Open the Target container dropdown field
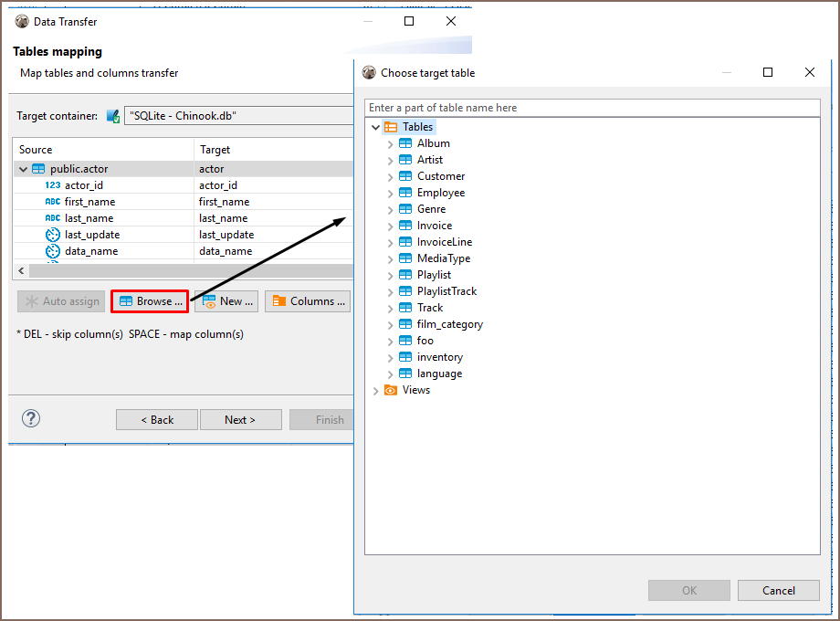Screen dimensions: 840x621 tap(239, 116)
